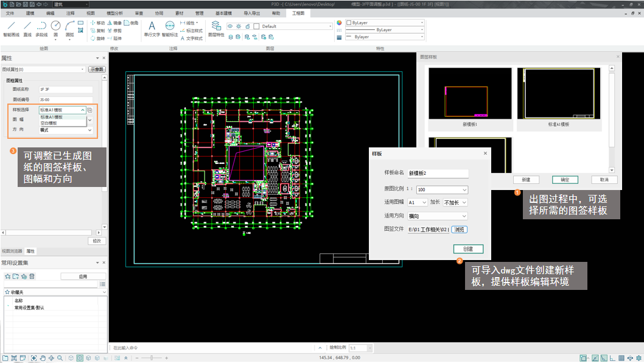Toggle the layer freeze sun icon
644x363 pixels.
pos(238,26)
